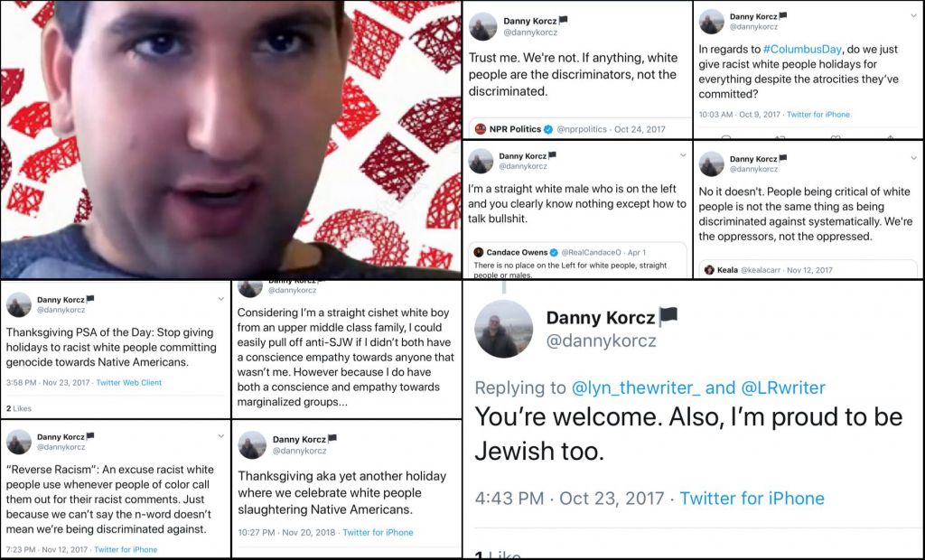This screenshot has height=560, width=925.
Task: Open chevron menu on Thanksgiving PSA tweet
Action: (x=220, y=299)
